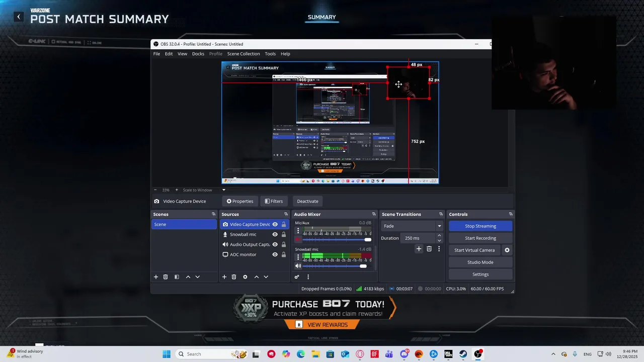Toggle lock on Audio Output Capture source
This screenshot has width=644, height=362.
tap(284, 244)
